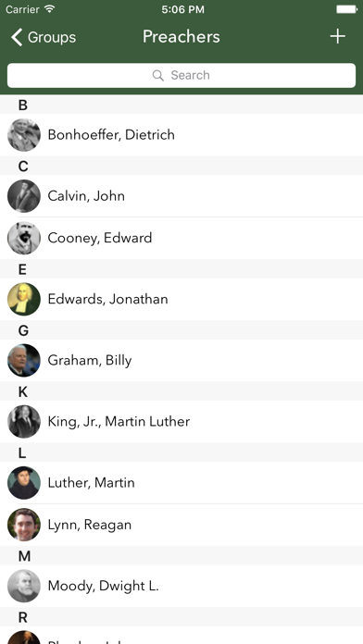Choose Luther, Martin in list
363x644 pixels.
click(181, 483)
